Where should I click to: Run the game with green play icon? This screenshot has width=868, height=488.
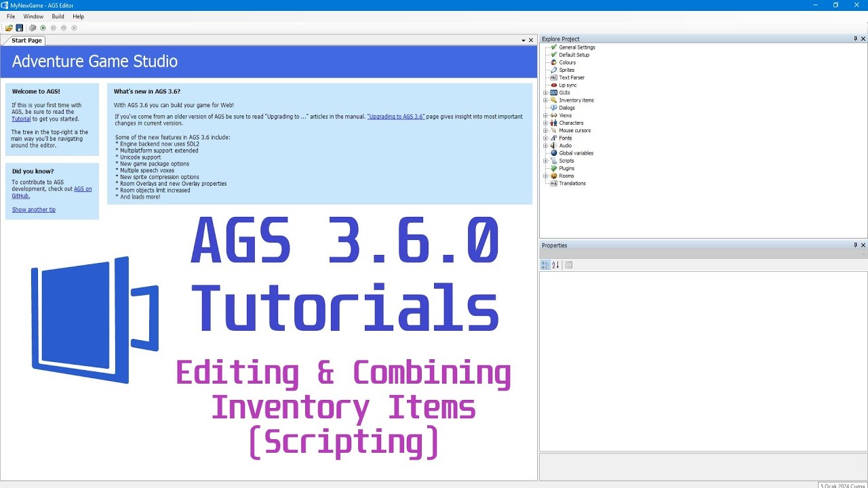click(x=43, y=28)
